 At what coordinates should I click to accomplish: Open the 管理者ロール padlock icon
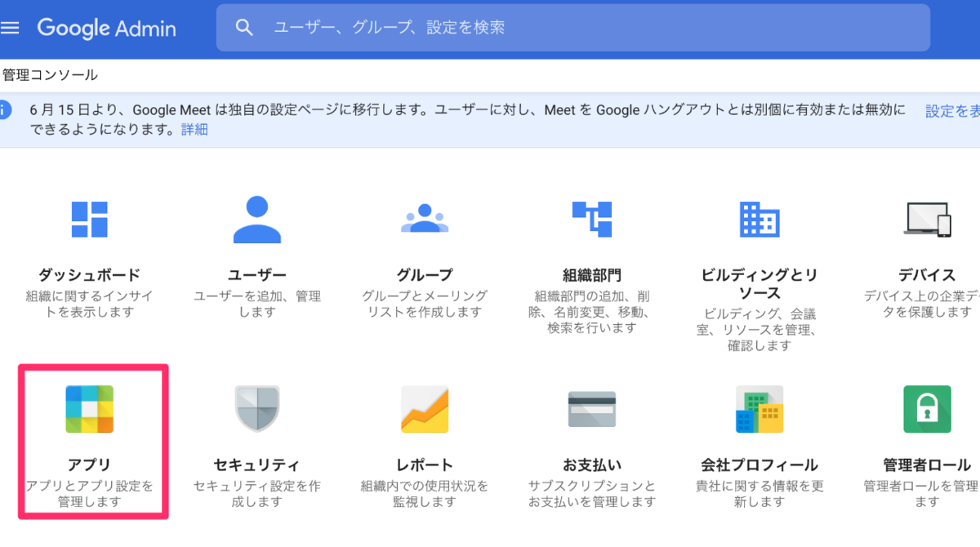(x=928, y=409)
